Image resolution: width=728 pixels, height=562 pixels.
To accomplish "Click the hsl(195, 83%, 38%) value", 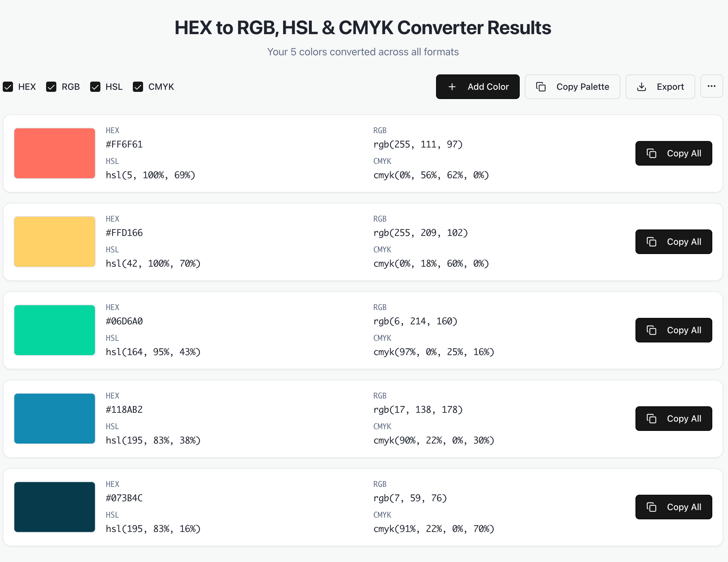I will pos(153,440).
